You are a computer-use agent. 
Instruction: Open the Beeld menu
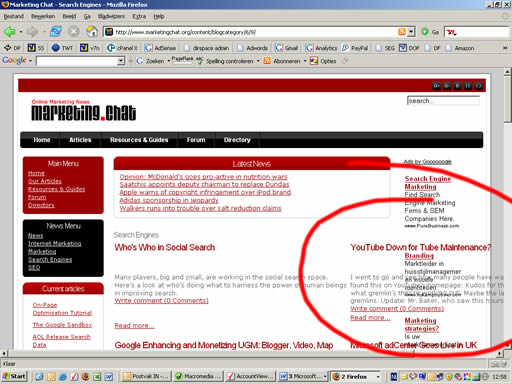pyautogui.click(x=69, y=16)
